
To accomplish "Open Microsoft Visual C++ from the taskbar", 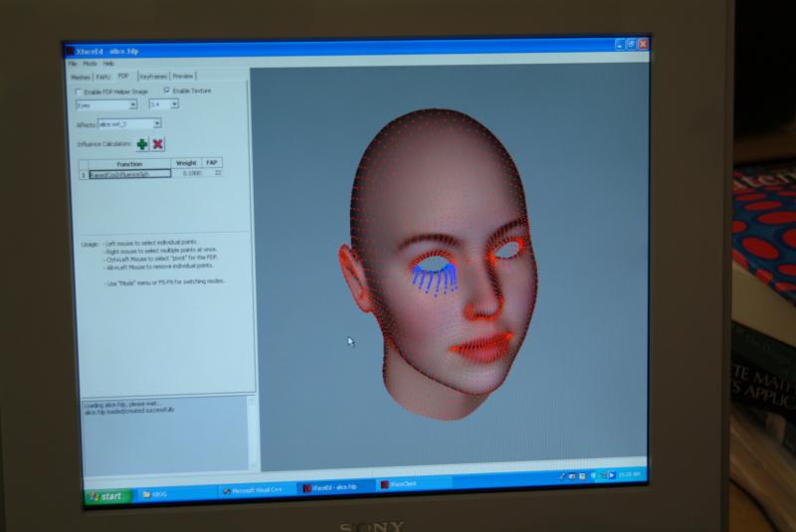I will pyautogui.click(x=256, y=489).
